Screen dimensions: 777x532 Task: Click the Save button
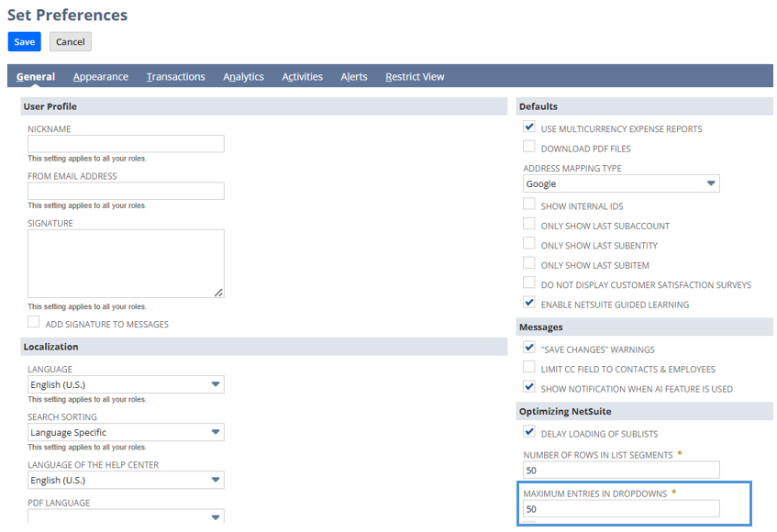(x=24, y=41)
